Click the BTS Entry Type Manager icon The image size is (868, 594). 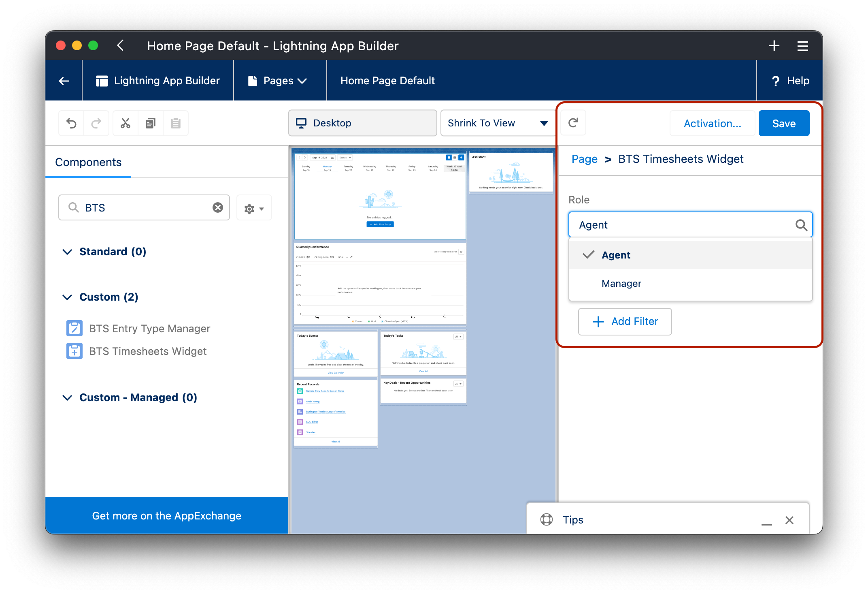[x=74, y=328]
